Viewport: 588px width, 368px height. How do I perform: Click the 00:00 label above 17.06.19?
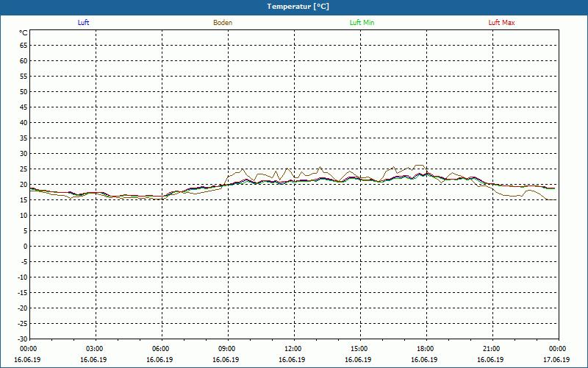click(x=559, y=349)
